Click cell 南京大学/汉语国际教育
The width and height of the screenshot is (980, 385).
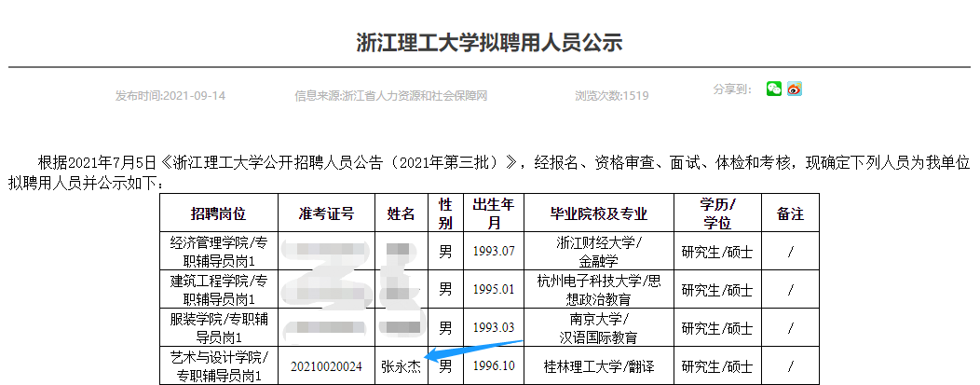[599, 327]
